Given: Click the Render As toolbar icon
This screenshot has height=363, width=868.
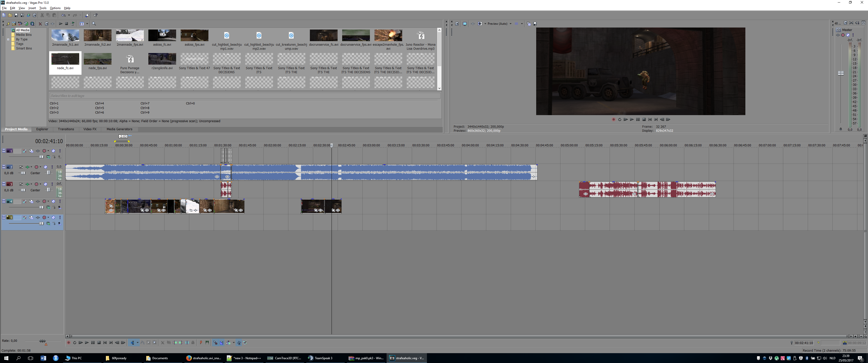Looking at the screenshot, I should pyautogui.click(x=28, y=15).
